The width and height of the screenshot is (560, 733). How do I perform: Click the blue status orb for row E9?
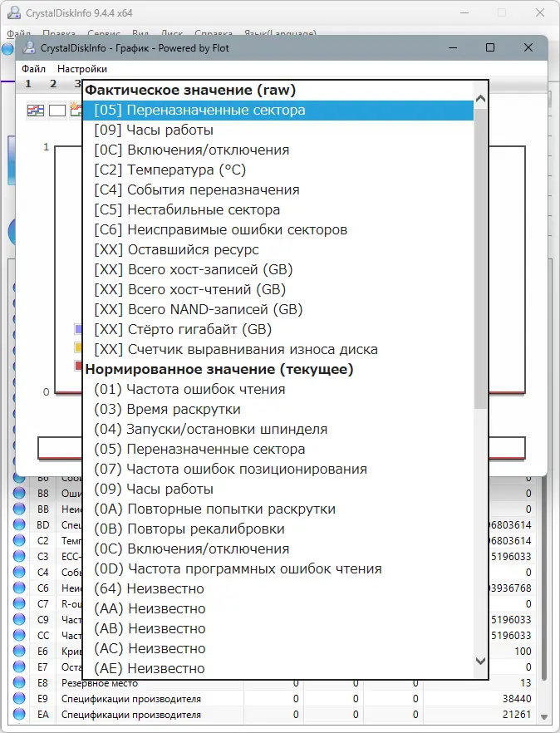coord(19,698)
